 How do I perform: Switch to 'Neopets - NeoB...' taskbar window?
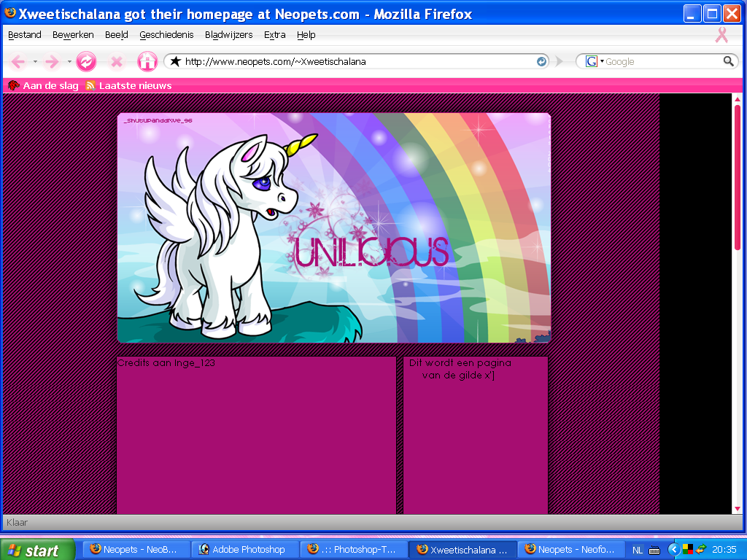[136, 550]
